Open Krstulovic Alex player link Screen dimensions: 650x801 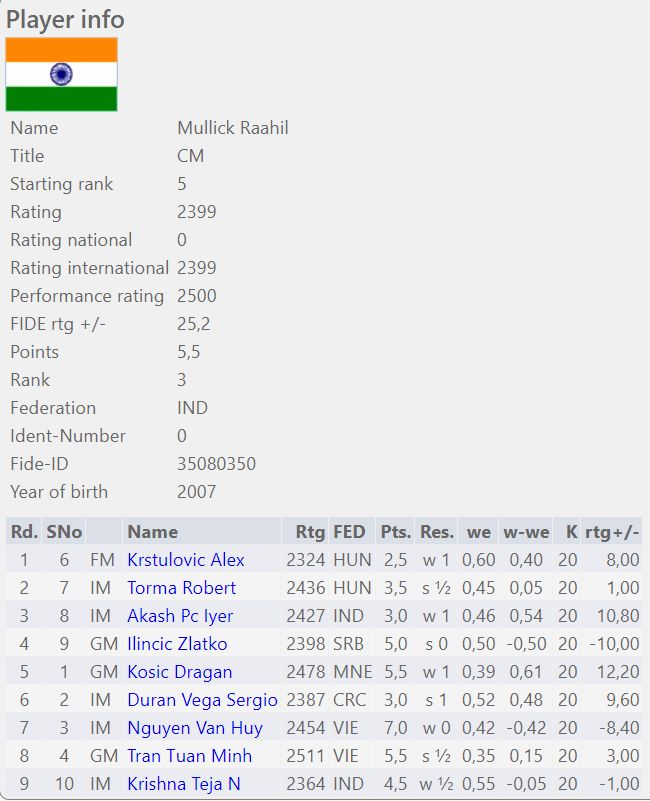185,560
